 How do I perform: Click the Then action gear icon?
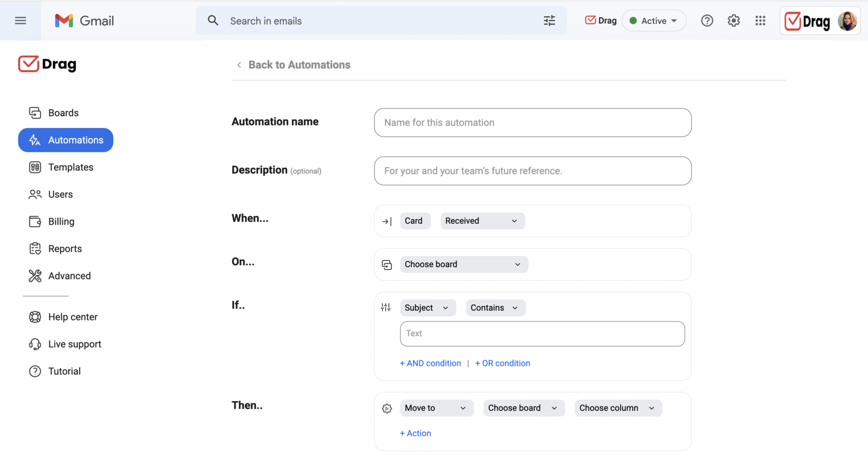pyautogui.click(x=387, y=408)
